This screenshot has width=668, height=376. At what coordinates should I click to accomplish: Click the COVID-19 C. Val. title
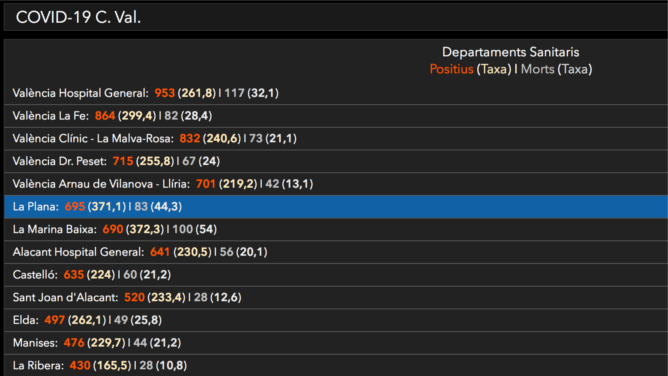pyautogui.click(x=78, y=17)
